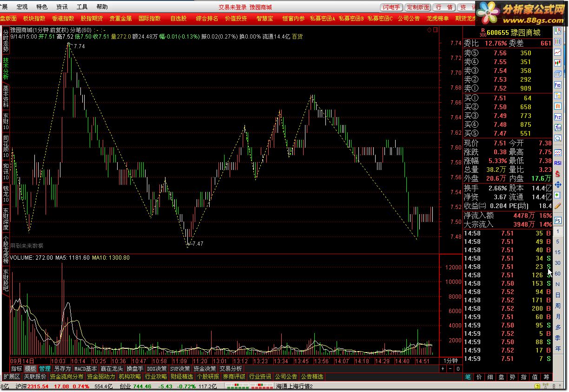
Task: Click the blue four-way move arrows icon
Action: pyautogui.click(x=558, y=185)
